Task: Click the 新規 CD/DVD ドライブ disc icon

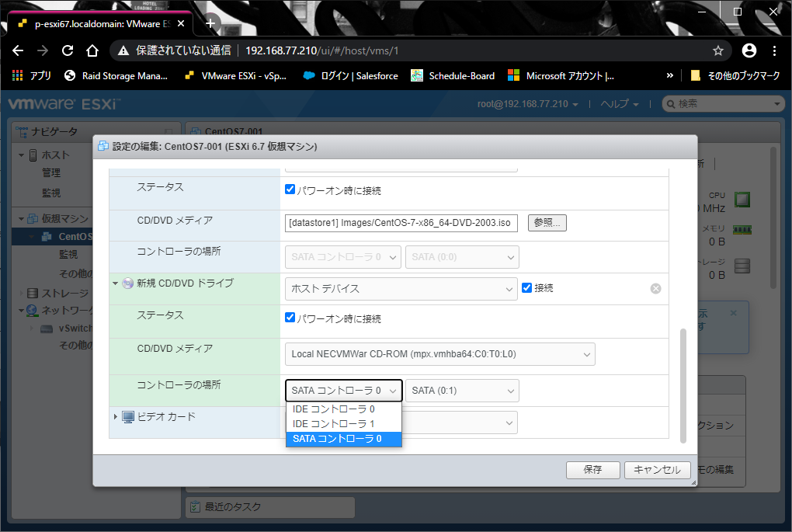Action: click(x=128, y=283)
